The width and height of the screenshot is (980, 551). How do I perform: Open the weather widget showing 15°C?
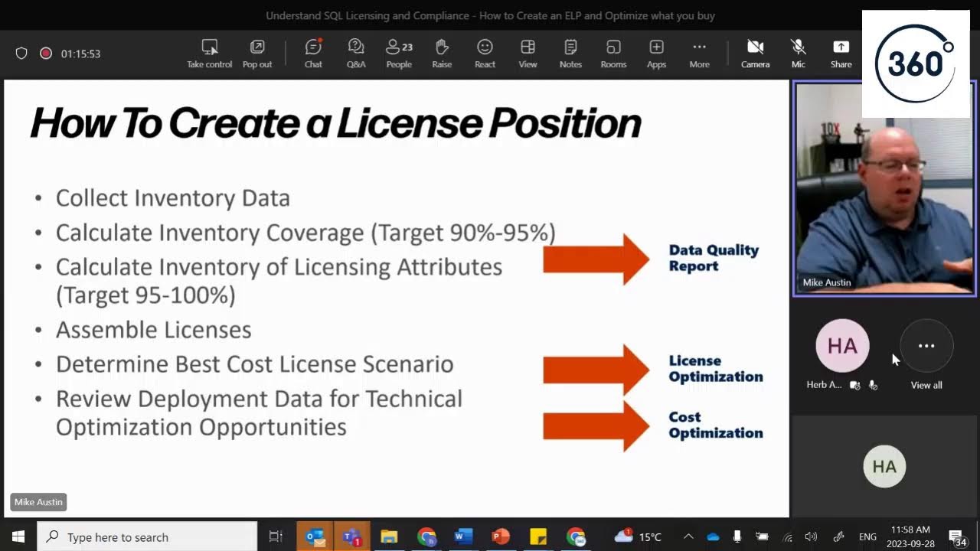[x=638, y=536]
